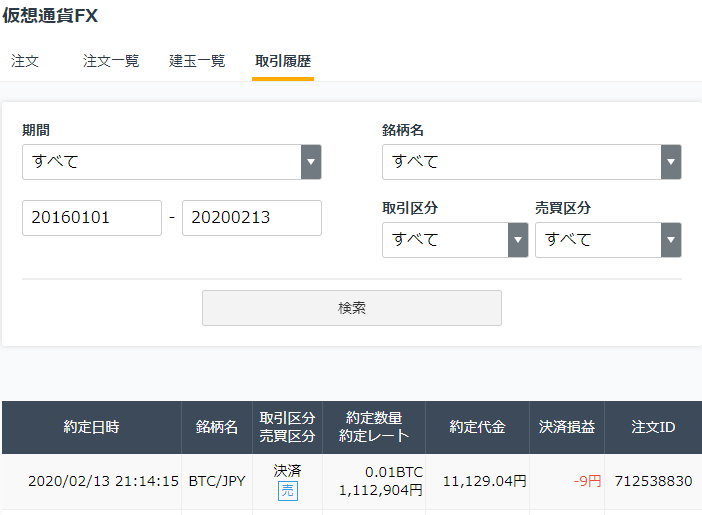This screenshot has height=515, width=702.
Task: Open the 建玉一覧 tab
Action: pyautogui.click(x=197, y=61)
